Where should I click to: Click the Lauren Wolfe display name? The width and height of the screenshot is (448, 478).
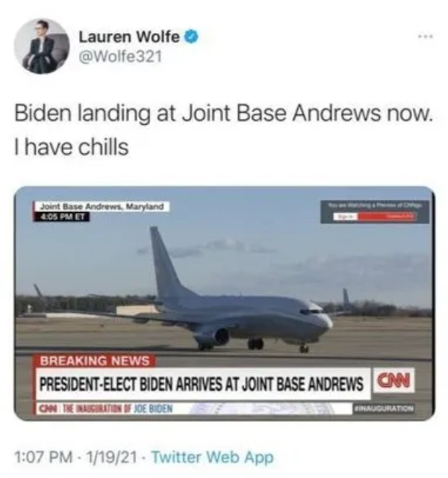point(129,37)
